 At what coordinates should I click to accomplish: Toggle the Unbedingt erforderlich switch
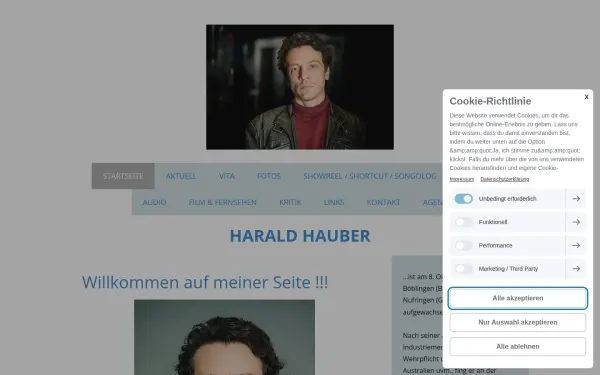pyautogui.click(x=463, y=199)
